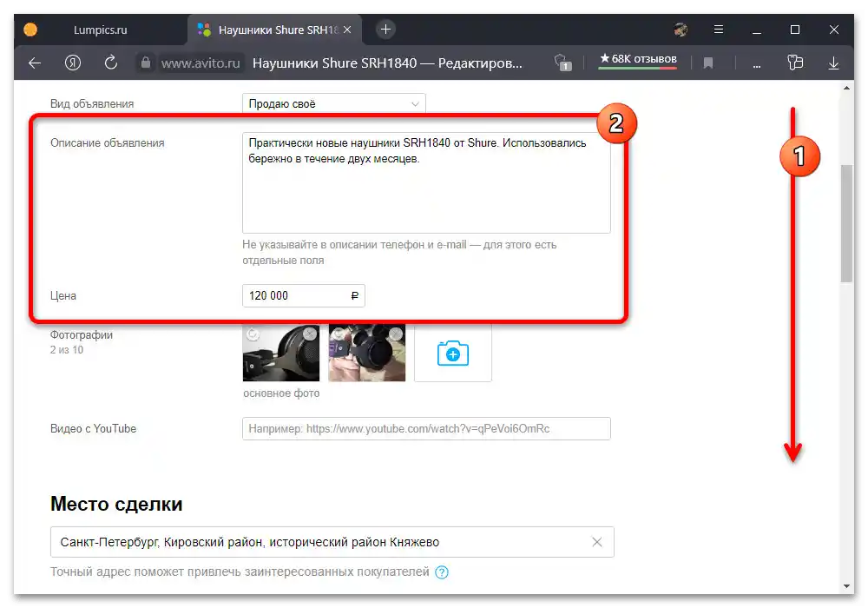This screenshot has height=608, width=868.
Task: Select the second headphone photo thumbnail
Action: point(366,353)
